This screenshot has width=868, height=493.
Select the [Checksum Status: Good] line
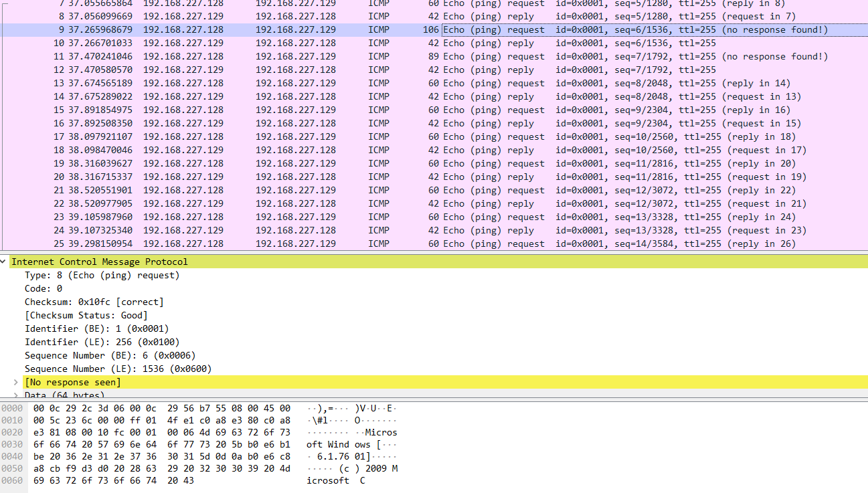(86, 315)
